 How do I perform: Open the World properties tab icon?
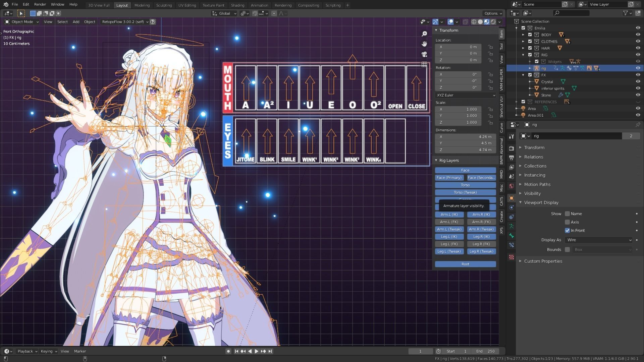pos(511,186)
